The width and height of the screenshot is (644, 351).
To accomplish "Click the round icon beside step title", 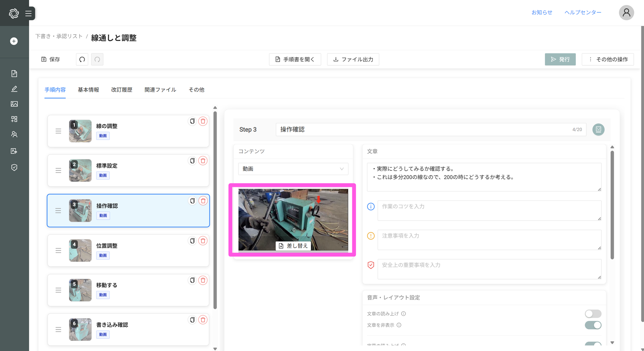I will pyautogui.click(x=598, y=129).
